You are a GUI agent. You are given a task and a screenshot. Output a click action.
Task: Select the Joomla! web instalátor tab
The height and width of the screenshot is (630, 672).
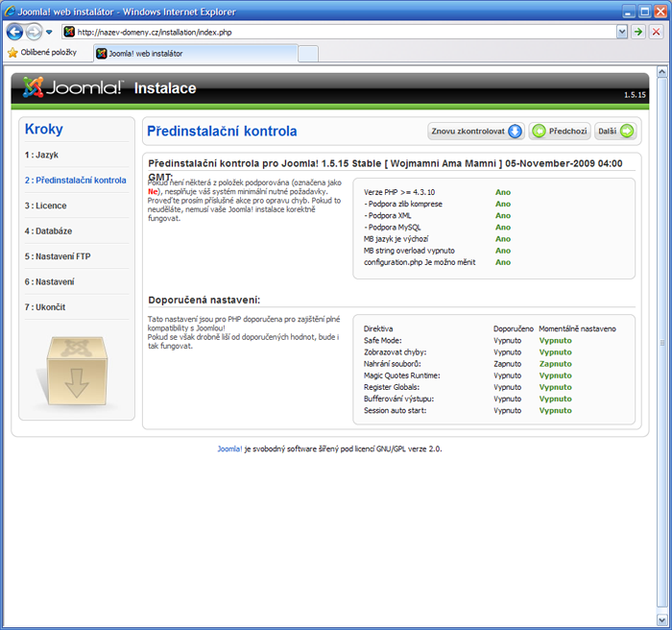click(x=192, y=53)
